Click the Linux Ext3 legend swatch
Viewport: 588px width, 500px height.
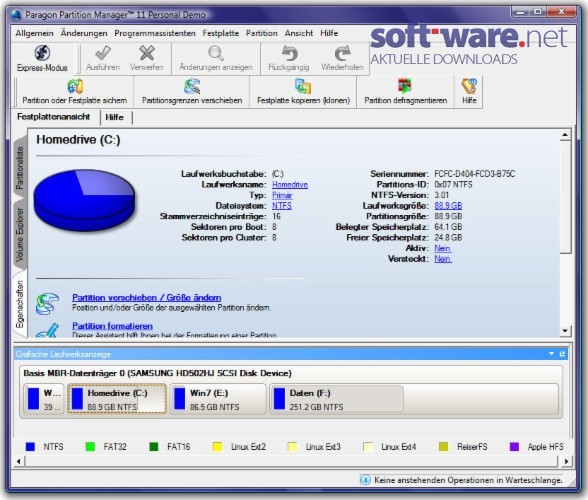click(292, 447)
